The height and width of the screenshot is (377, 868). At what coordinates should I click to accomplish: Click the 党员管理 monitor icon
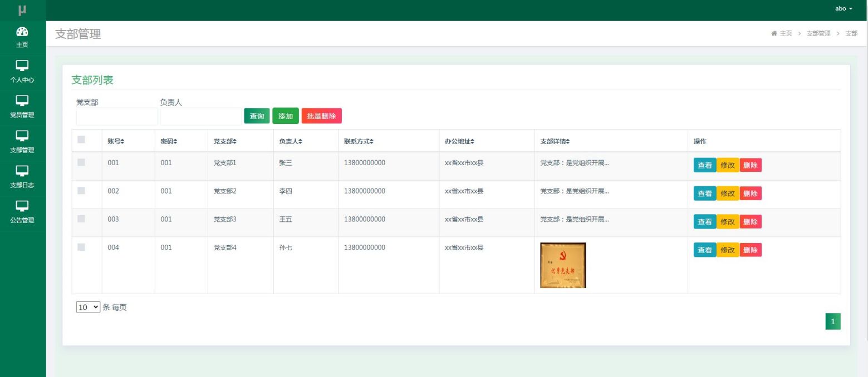click(22, 101)
